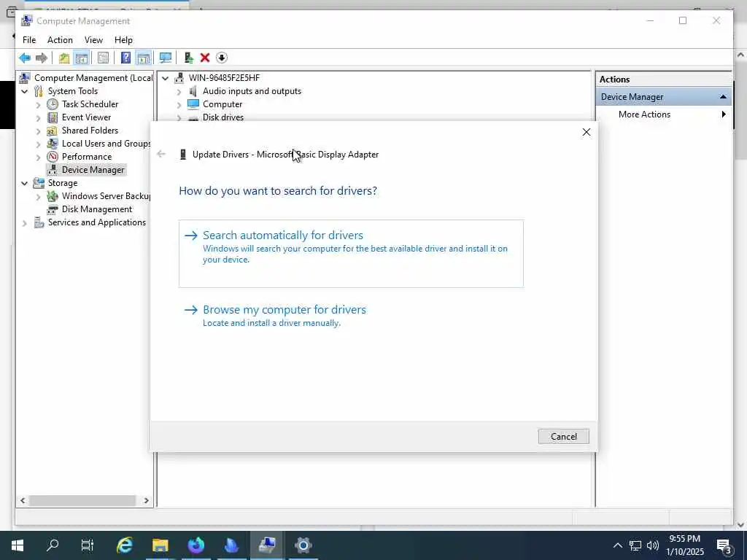This screenshot has width=747, height=560.
Task: Toggle Show/Hide Action Pane toolbar icon
Action: click(144, 58)
